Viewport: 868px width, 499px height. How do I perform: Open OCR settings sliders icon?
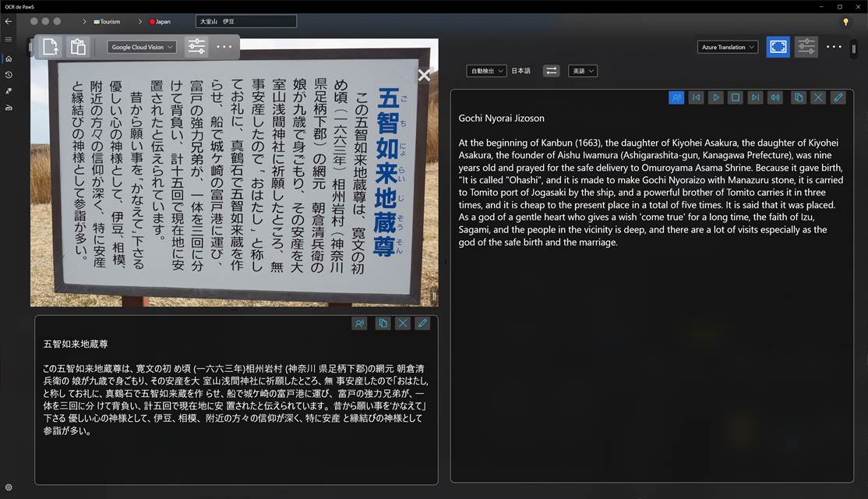(196, 47)
